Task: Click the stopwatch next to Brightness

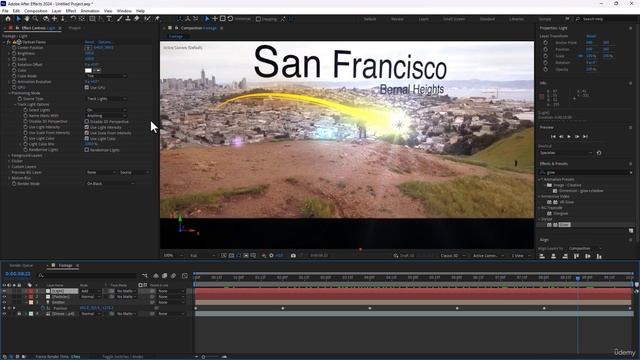Action: pos(14,53)
